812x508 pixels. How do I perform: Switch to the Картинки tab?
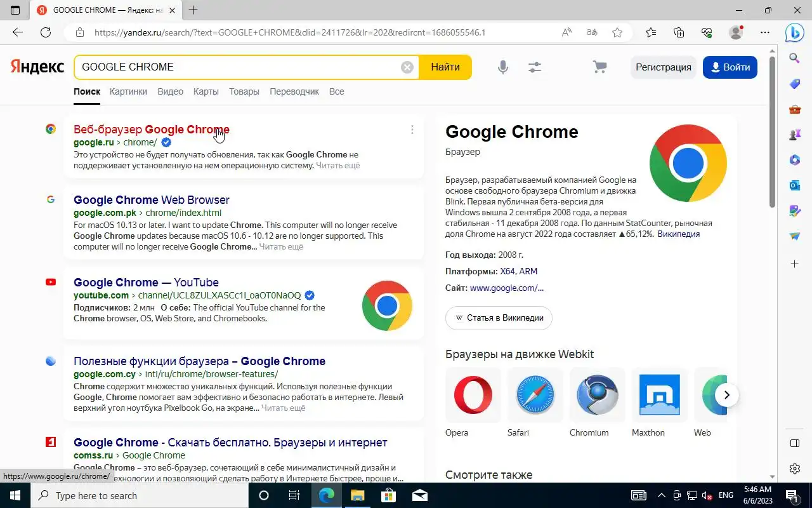click(128, 91)
